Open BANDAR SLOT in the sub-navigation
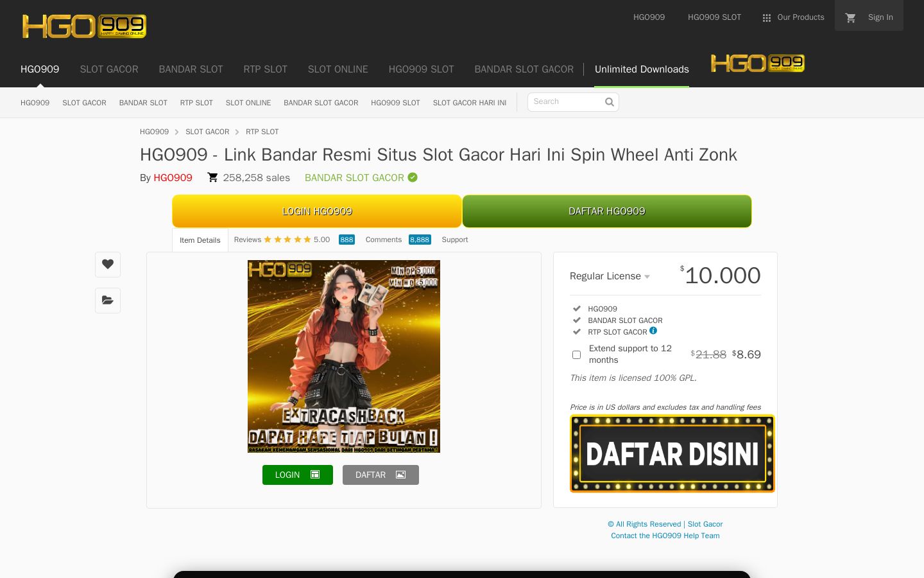Screen dimensions: 924x578 tap(143, 103)
